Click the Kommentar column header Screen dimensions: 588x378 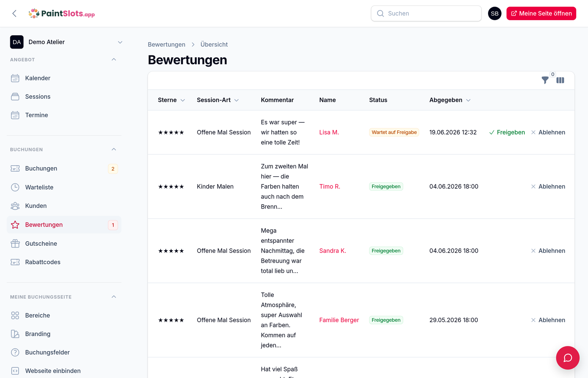click(277, 100)
